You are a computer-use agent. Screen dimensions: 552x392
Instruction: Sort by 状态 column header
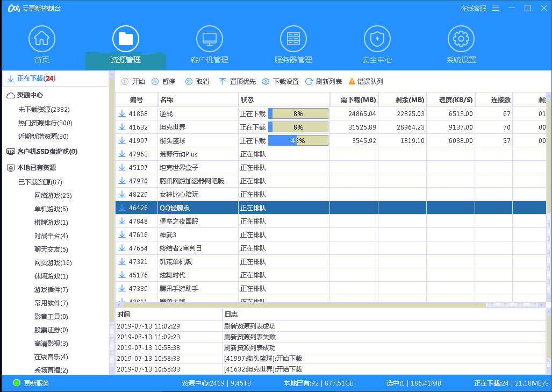(x=284, y=99)
